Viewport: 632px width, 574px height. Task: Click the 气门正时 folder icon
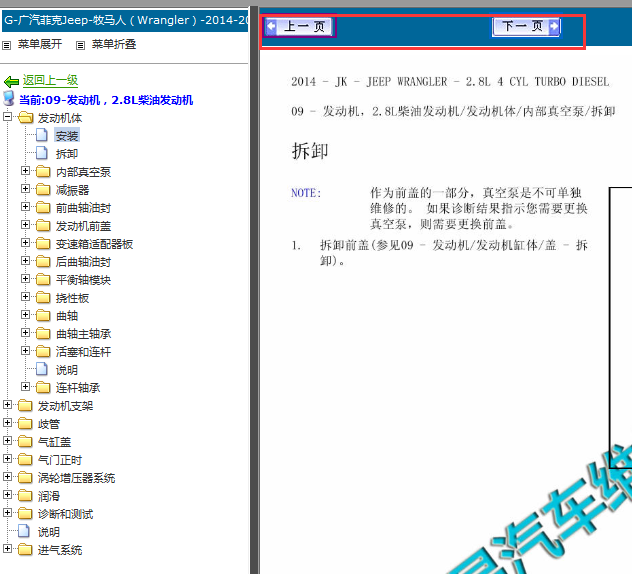pyautogui.click(x=25, y=459)
